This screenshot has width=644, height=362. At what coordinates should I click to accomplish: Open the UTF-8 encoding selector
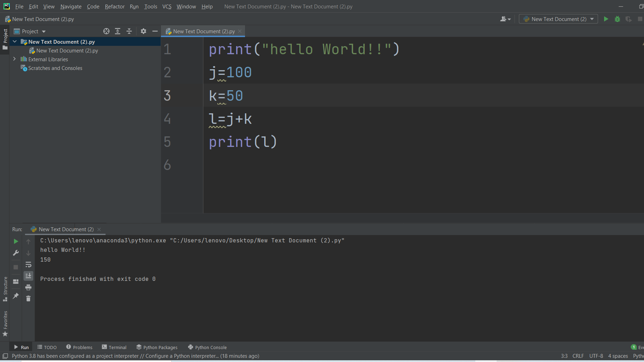click(596, 356)
